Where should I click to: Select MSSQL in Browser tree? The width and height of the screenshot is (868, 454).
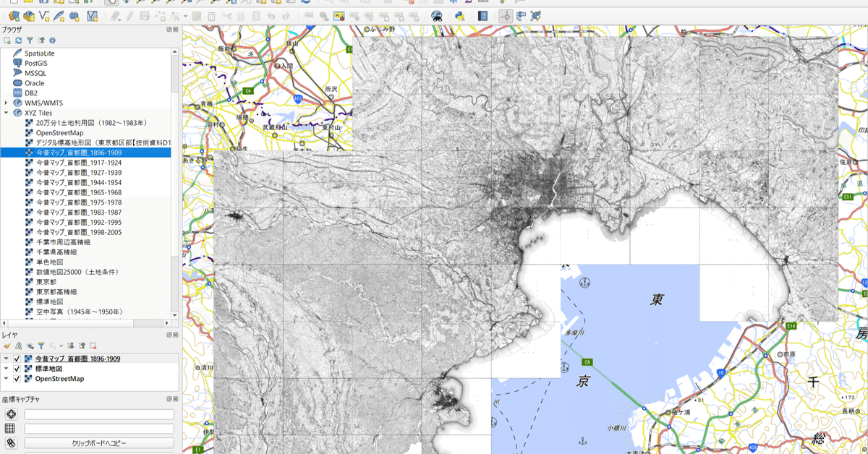click(x=34, y=73)
